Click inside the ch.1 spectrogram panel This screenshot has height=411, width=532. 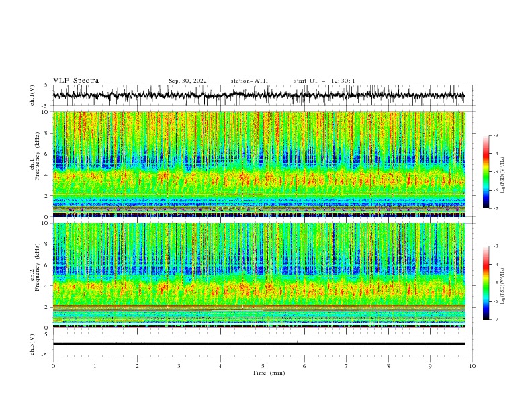pos(259,164)
